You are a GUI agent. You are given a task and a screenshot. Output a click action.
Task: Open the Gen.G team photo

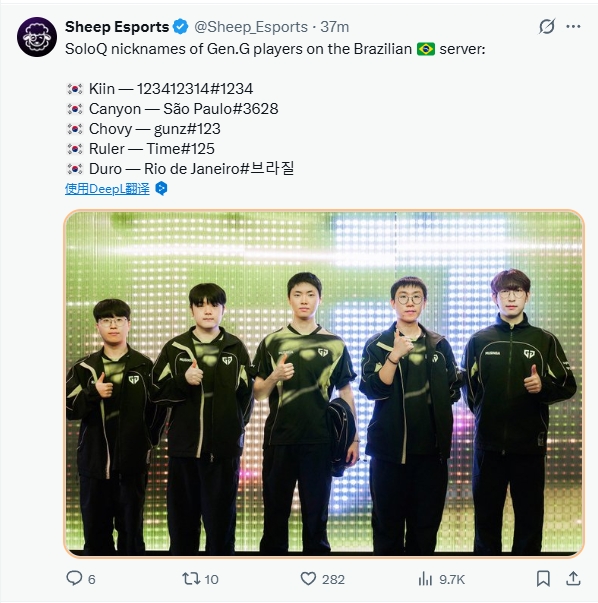(324, 383)
